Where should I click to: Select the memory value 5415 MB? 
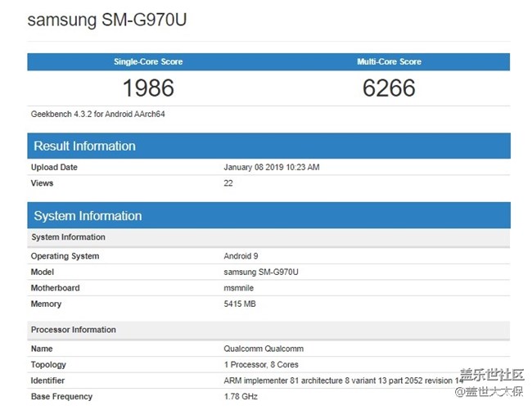tap(240, 304)
